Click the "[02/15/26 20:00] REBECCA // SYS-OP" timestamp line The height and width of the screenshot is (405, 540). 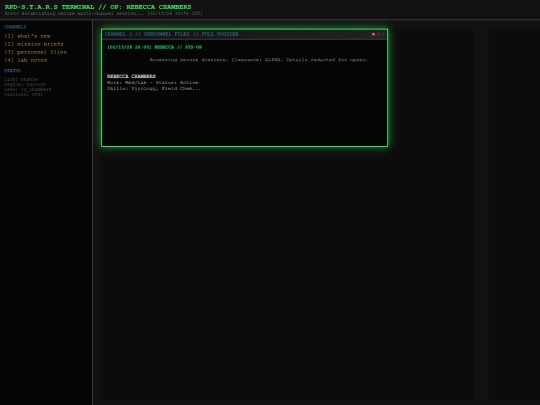[155, 47]
